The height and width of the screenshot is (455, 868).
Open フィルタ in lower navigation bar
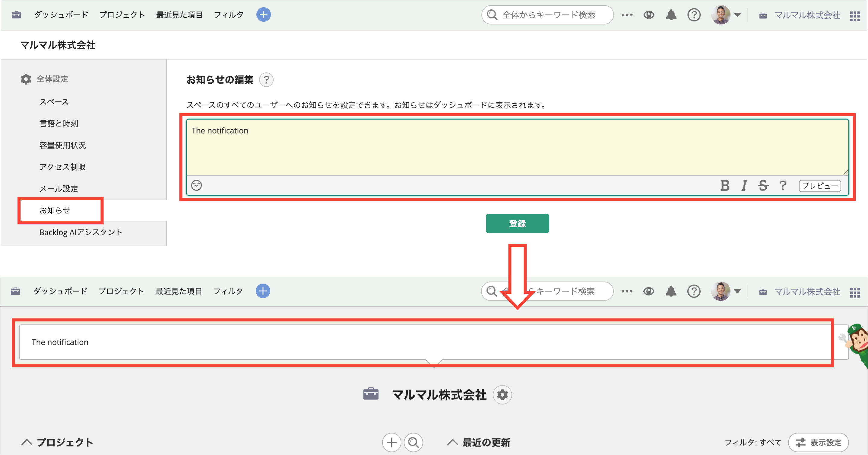228,291
